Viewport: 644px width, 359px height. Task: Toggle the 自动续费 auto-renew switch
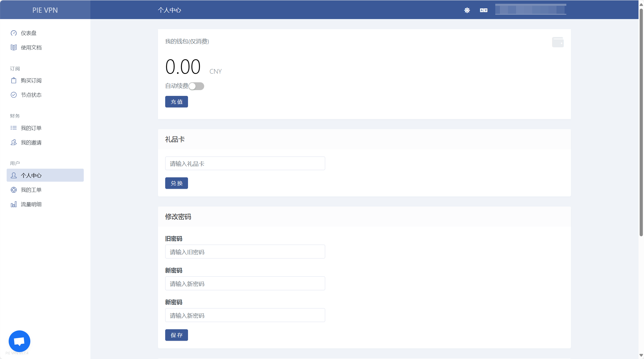[196, 86]
